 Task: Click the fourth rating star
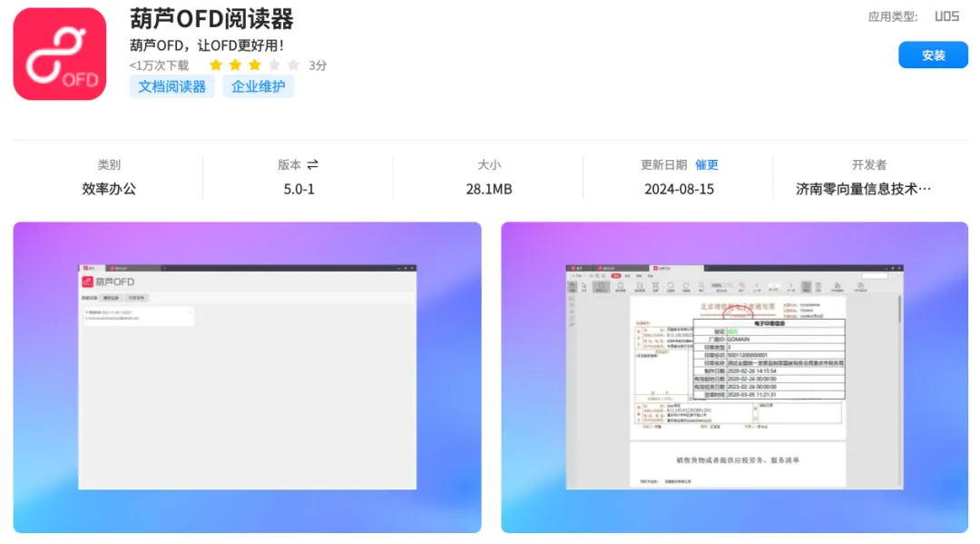coord(274,65)
